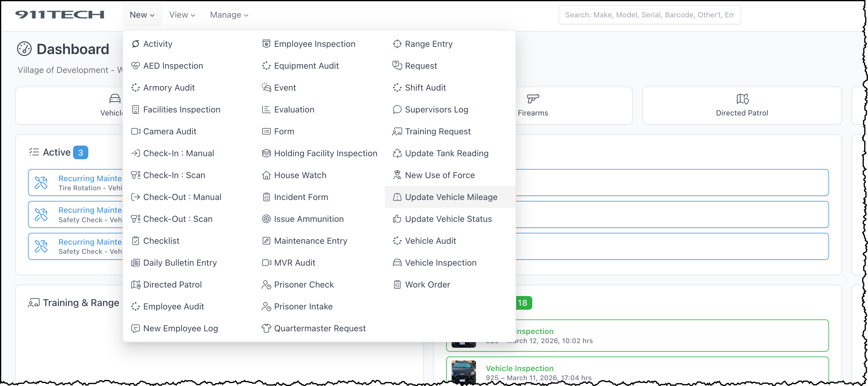Image resolution: width=868 pixels, height=386 pixels.
Task: Select Update Vehicle Mileage menu item
Action: pos(451,197)
